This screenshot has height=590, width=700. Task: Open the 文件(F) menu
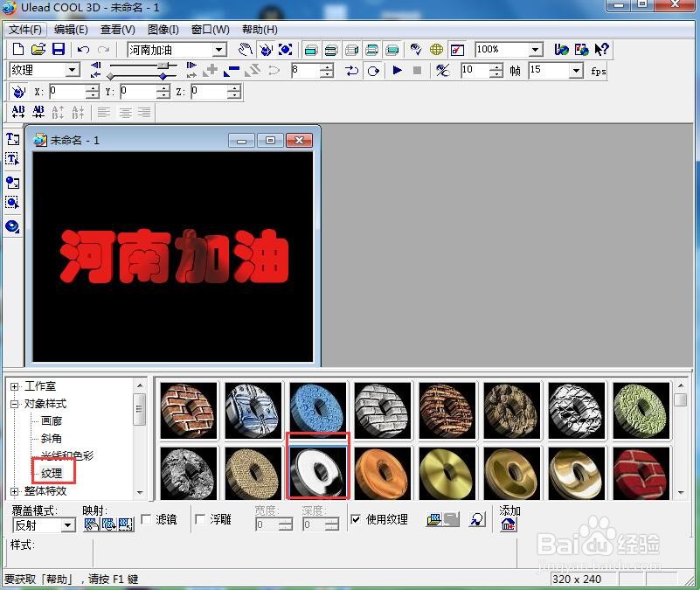tap(25, 30)
